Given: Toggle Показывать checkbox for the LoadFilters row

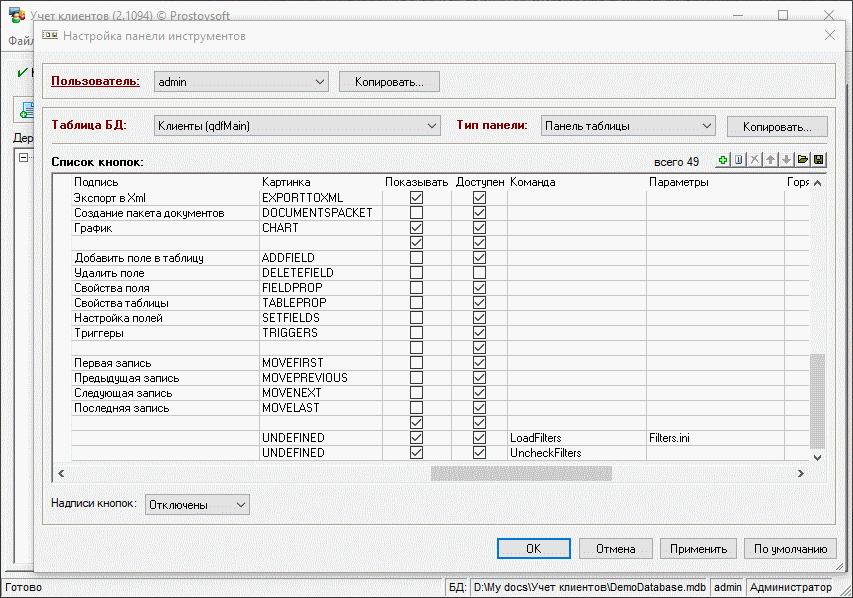Looking at the screenshot, I should point(416,438).
